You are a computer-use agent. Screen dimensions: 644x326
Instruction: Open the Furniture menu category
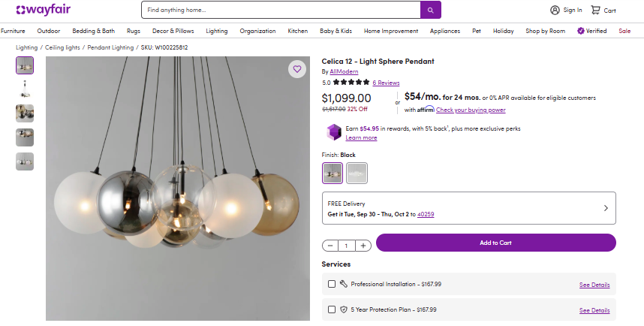[x=13, y=31]
